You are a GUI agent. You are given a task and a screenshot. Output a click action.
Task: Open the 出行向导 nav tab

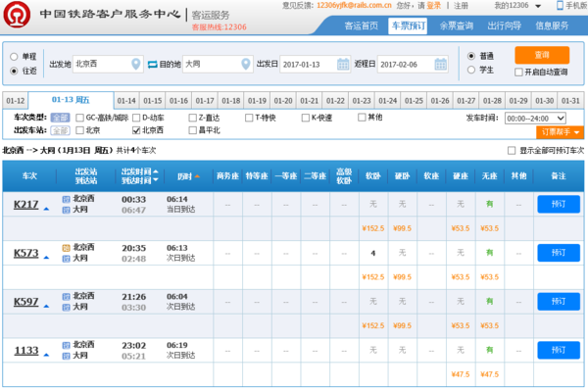pyautogui.click(x=504, y=25)
